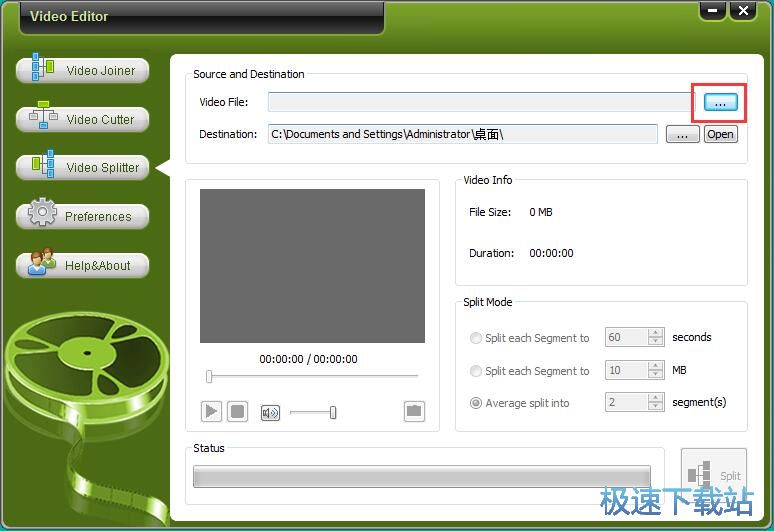Click the Duration value 00:00:00
The image size is (774, 531).
[x=551, y=253]
